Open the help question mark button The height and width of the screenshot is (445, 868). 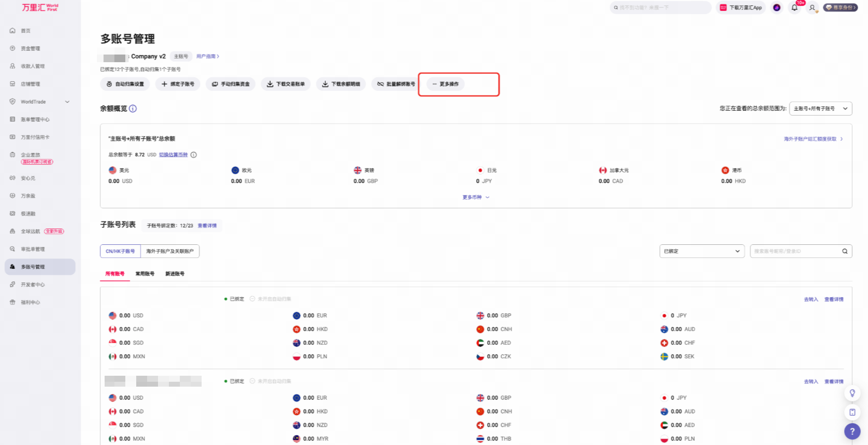852,431
